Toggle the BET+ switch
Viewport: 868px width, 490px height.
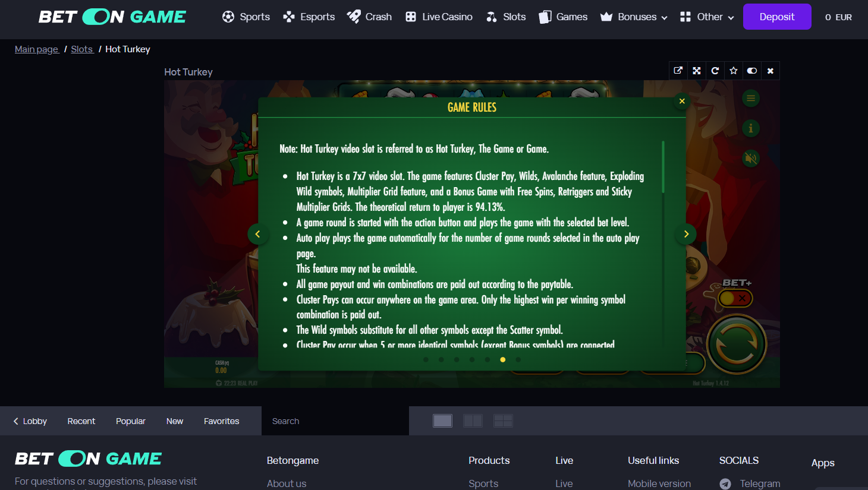click(735, 298)
